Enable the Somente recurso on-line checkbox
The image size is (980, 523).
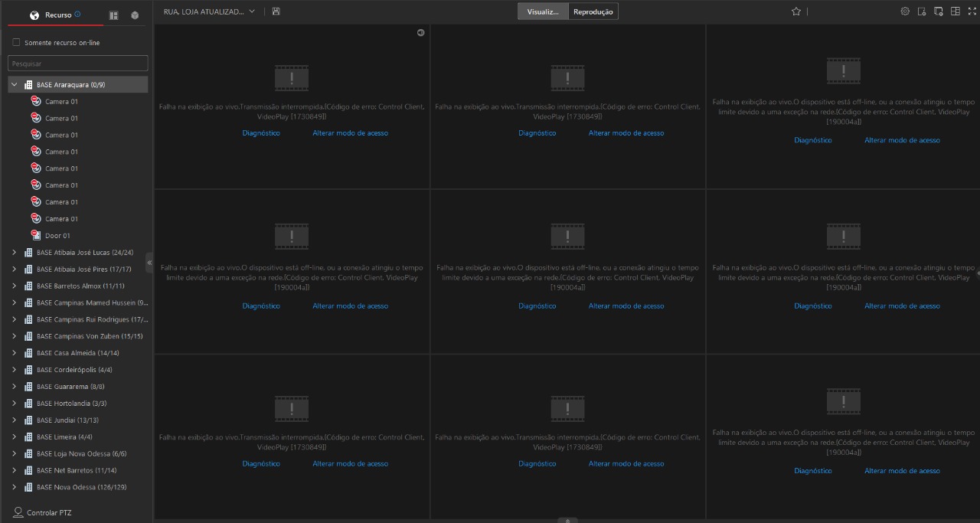pyautogui.click(x=16, y=43)
